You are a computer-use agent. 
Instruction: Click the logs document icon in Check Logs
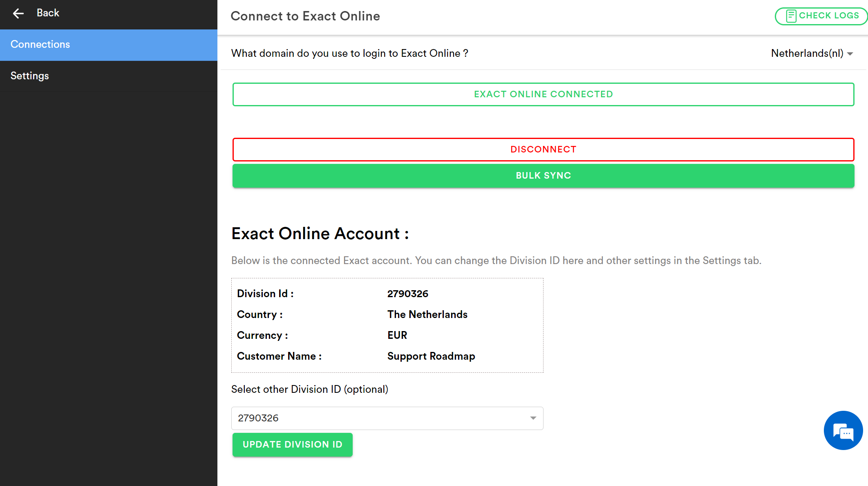coord(791,16)
